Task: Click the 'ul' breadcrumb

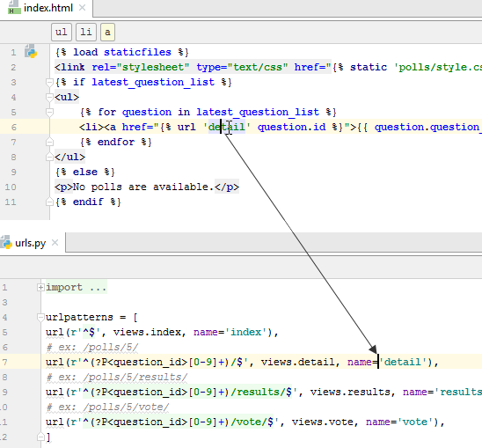Action: tap(62, 32)
